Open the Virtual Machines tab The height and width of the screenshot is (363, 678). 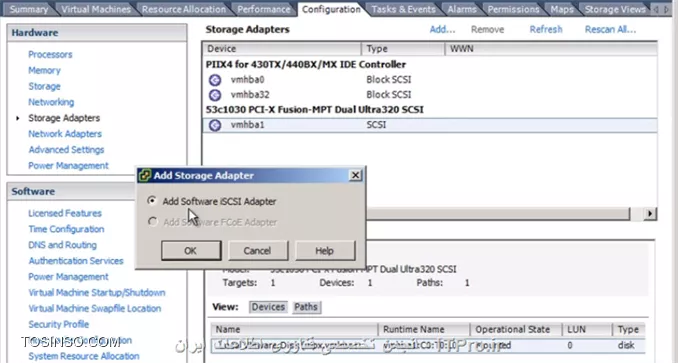(96, 9)
